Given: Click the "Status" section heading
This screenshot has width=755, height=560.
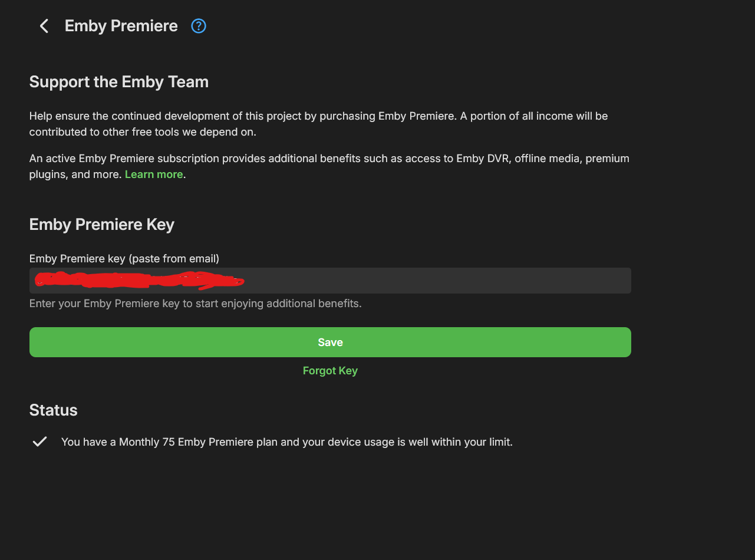Looking at the screenshot, I should [54, 410].
